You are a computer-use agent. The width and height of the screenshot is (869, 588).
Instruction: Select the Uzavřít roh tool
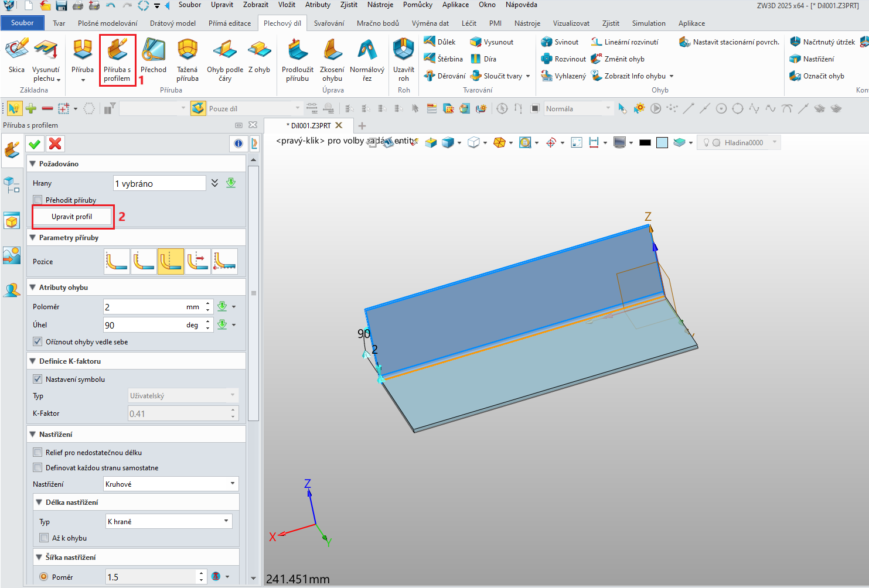[x=404, y=60]
